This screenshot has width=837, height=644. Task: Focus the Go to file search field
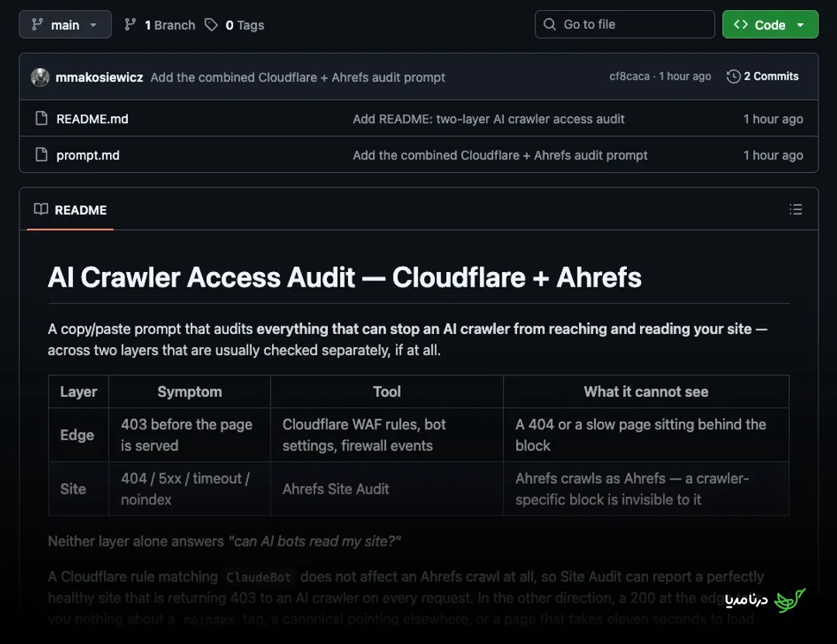(625, 25)
